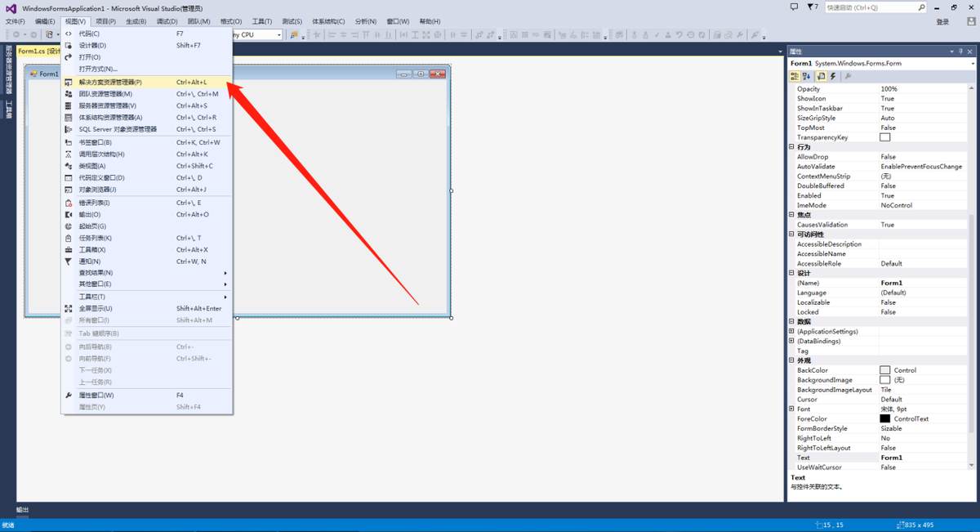Viewport: 980px width, 532px height.
Task: Expand the Font property node
Action: tap(792, 409)
